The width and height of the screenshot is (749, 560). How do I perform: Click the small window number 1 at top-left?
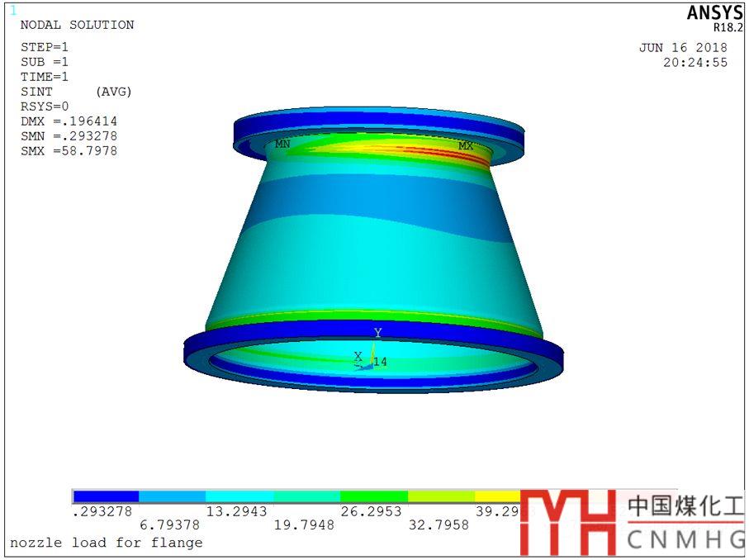click(x=12, y=11)
